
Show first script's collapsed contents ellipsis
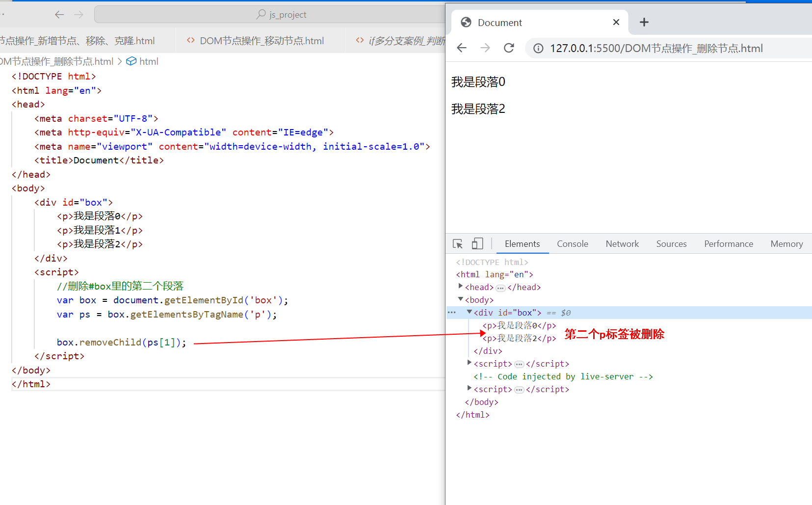(519, 365)
